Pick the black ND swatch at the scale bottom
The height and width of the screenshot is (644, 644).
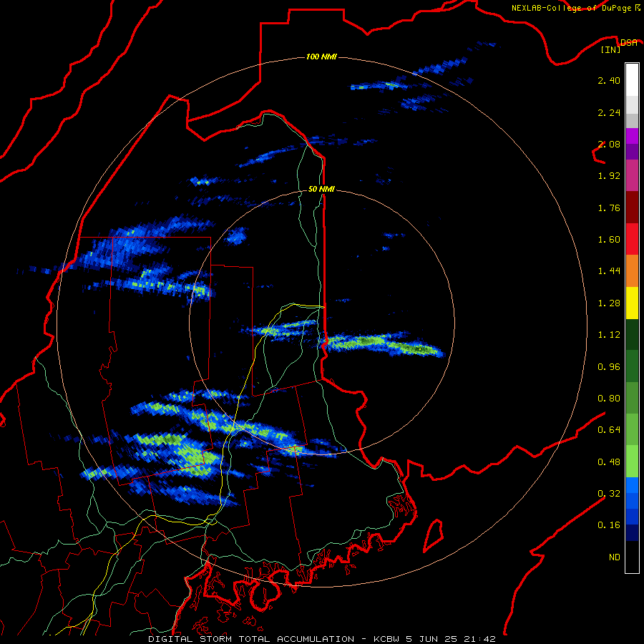632,557
